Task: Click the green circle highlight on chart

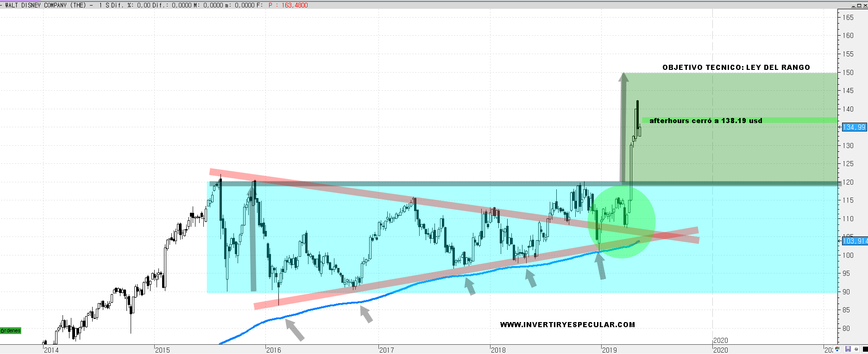Action: [622, 221]
